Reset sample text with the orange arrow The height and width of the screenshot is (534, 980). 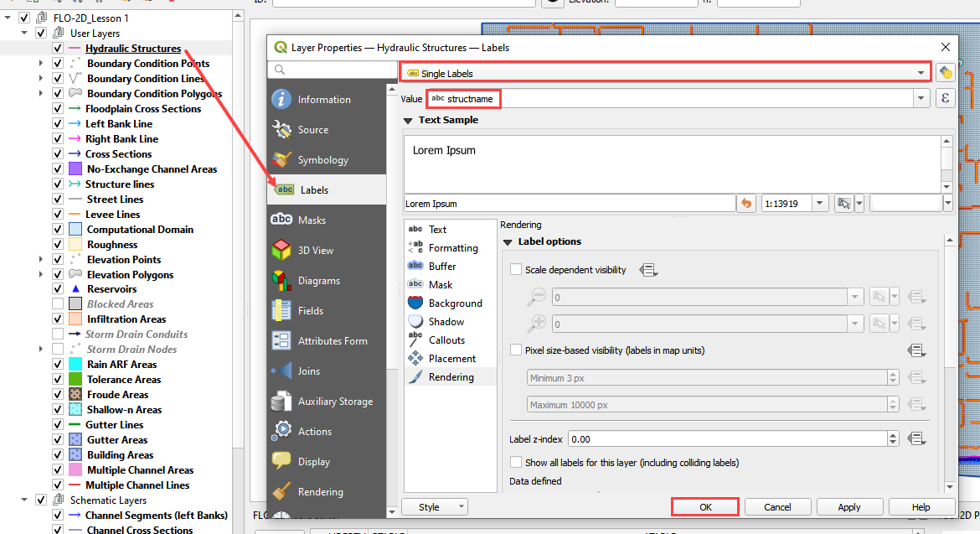pyautogui.click(x=745, y=204)
